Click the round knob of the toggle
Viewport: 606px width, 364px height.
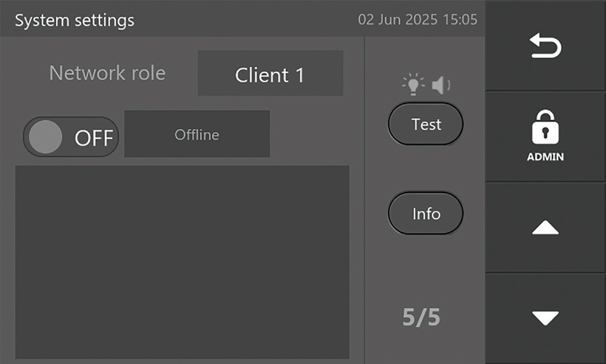click(x=45, y=137)
